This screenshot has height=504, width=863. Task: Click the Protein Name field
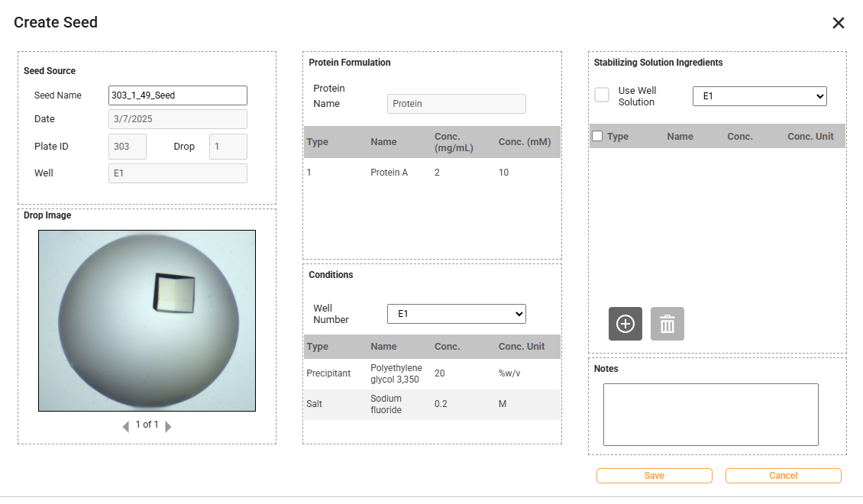click(x=456, y=104)
